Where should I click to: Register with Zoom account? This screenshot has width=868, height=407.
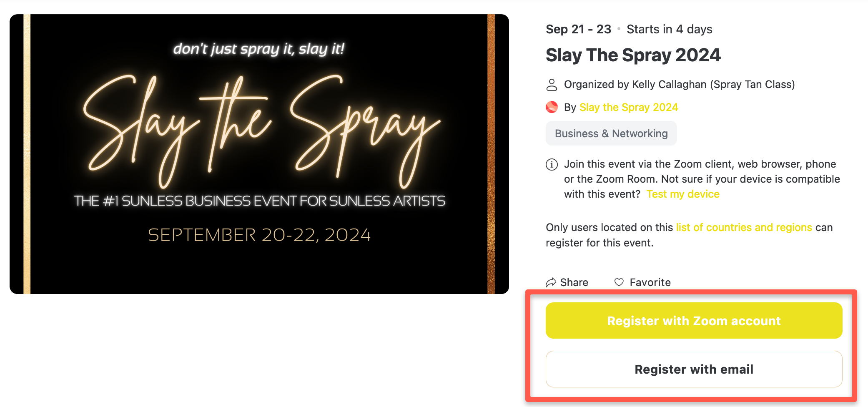[694, 320]
